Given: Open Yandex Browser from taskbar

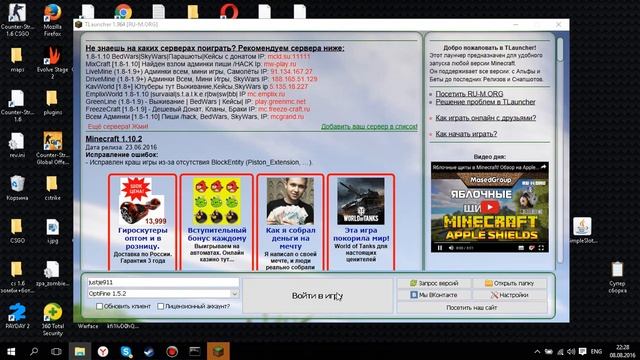Looking at the screenshot, I should pyautogui.click(x=103, y=351).
